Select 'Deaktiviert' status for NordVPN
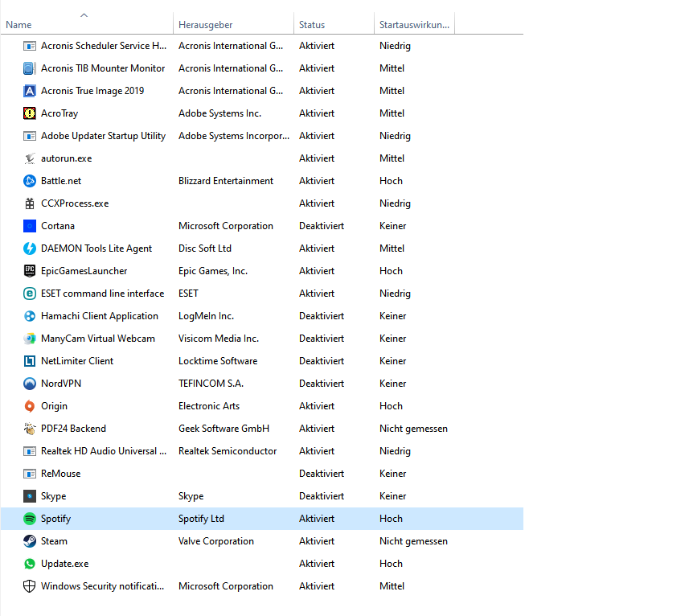This screenshot has height=616, width=689. [322, 384]
